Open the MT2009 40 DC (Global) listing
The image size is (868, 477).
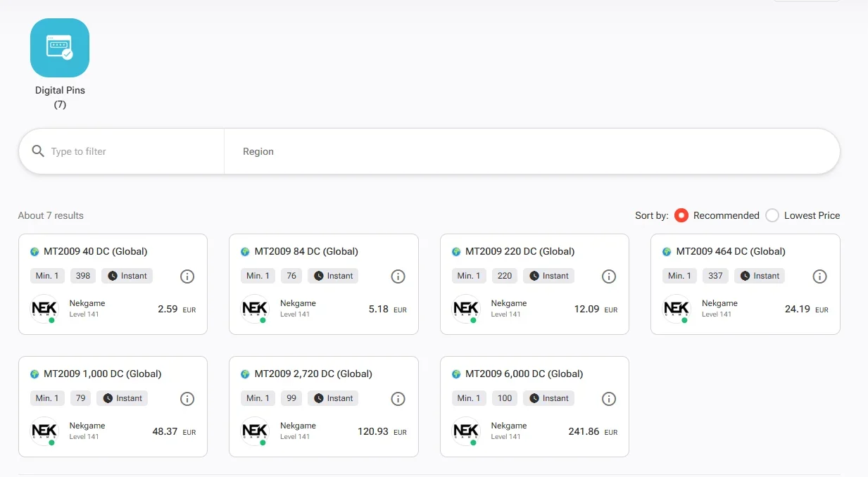point(96,251)
